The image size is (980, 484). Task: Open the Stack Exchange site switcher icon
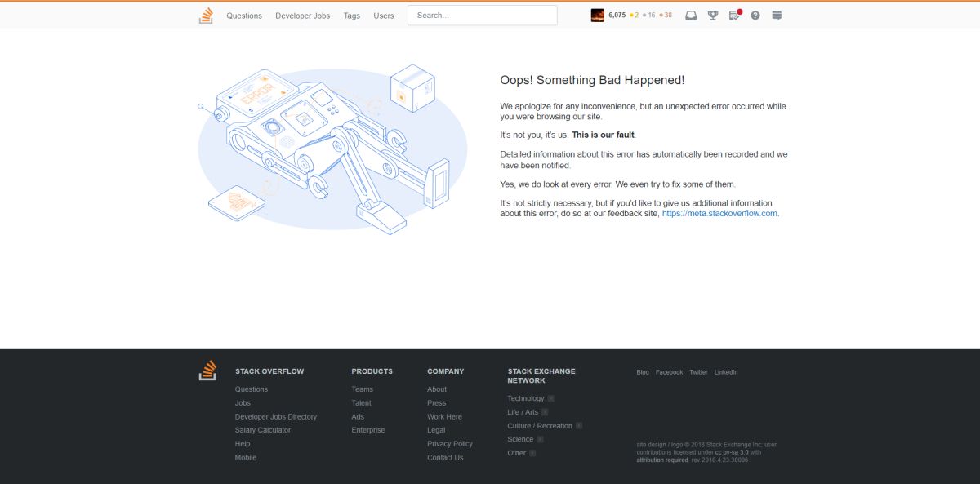(x=777, y=16)
